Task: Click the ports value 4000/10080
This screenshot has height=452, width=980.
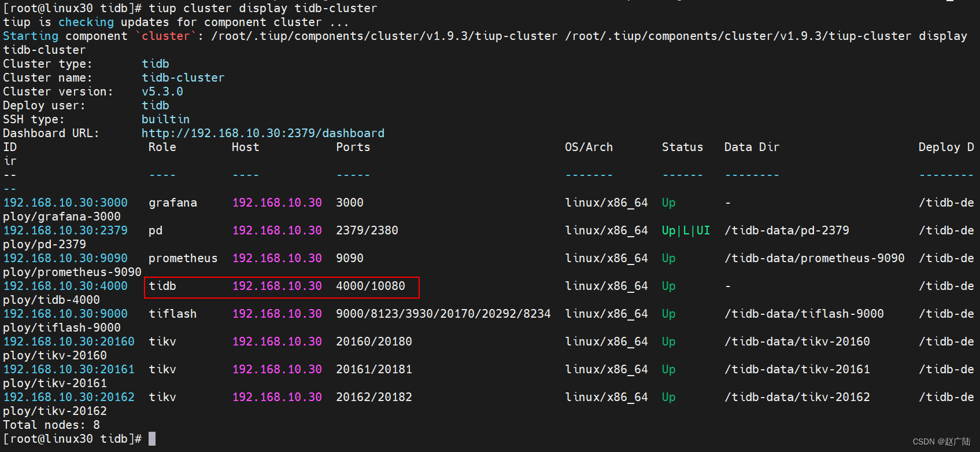Action: (371, 286)
